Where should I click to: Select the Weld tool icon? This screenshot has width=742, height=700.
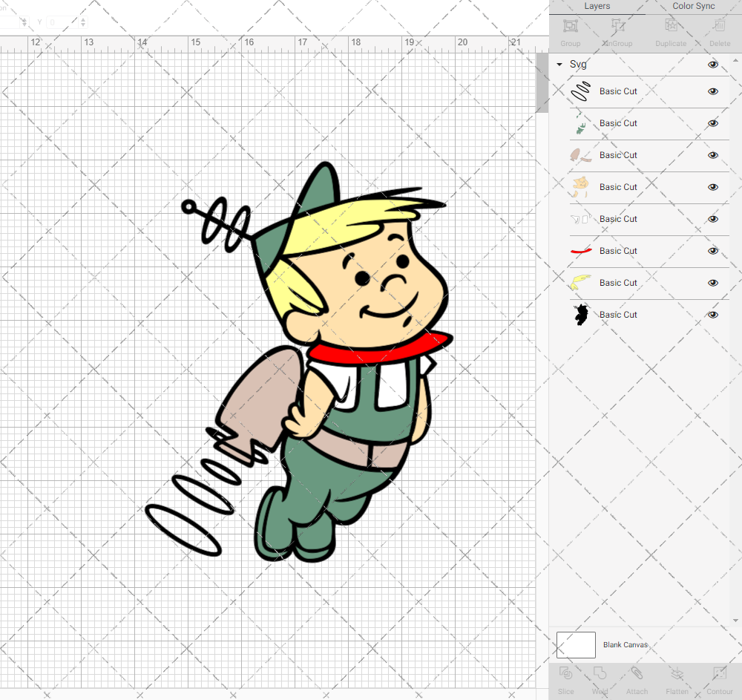point(600,673)
